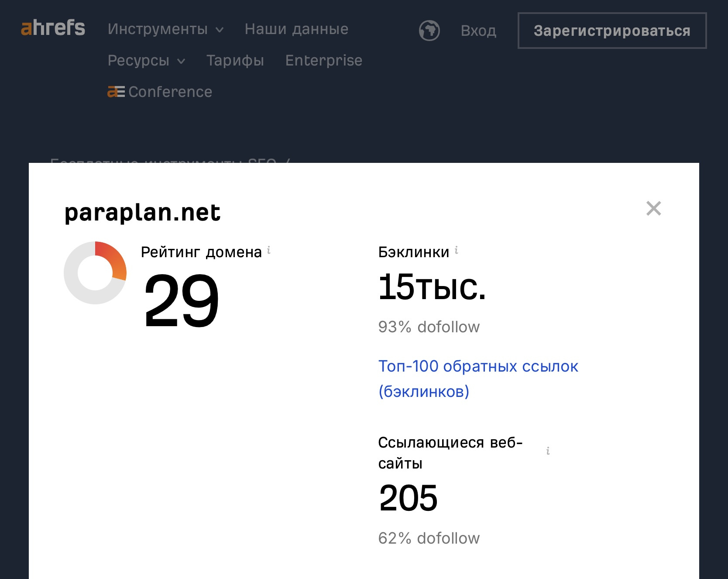This screenshot has height=579, width=728.
Task: Click info icon beside Ссылающиеся веб-сайты
Action: click(x=548, y=451)
